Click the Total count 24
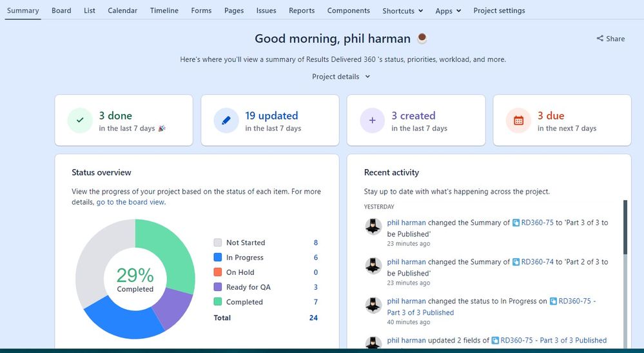This screenshot has height=353, width=644. coord(313,318)
